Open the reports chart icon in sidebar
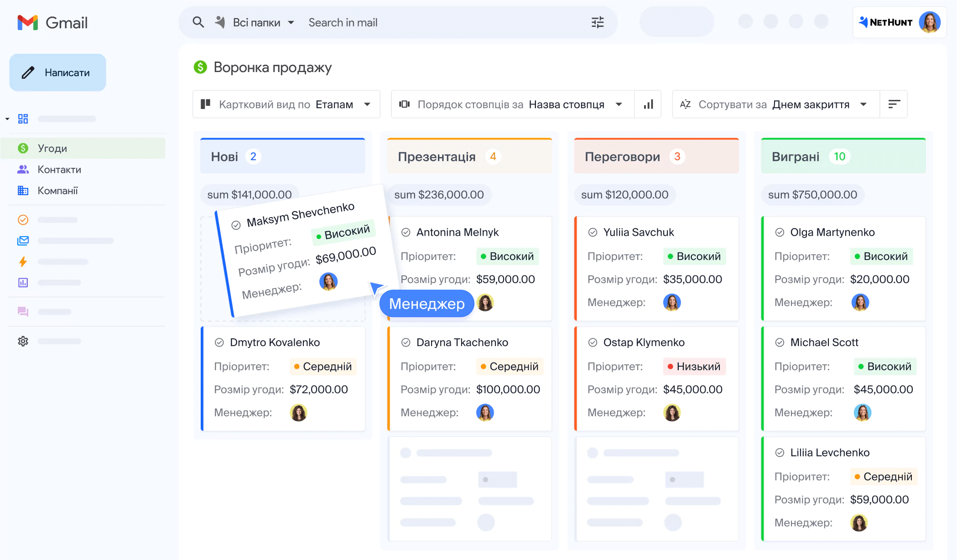Viewport: 957px width, 560px height. point(23,282)
